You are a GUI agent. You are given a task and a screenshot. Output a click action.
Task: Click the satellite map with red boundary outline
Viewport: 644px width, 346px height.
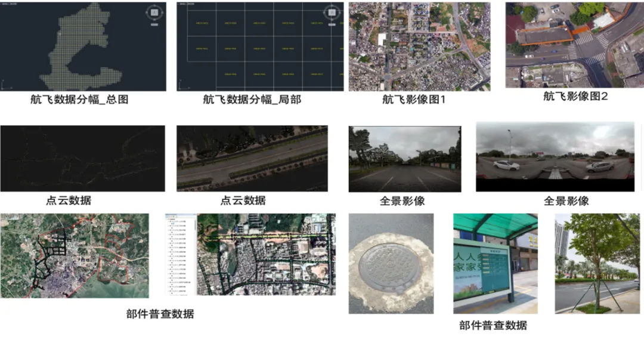coord(75,255)
